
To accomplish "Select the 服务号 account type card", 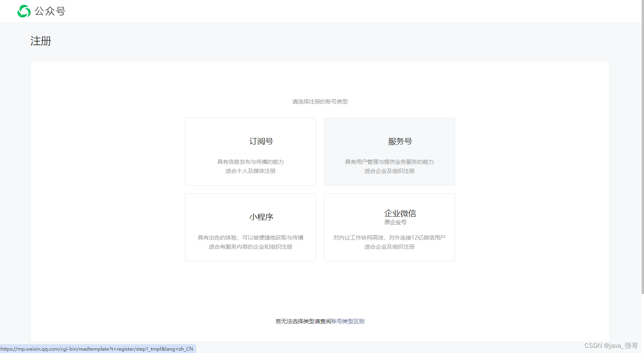I will point(389,152).
